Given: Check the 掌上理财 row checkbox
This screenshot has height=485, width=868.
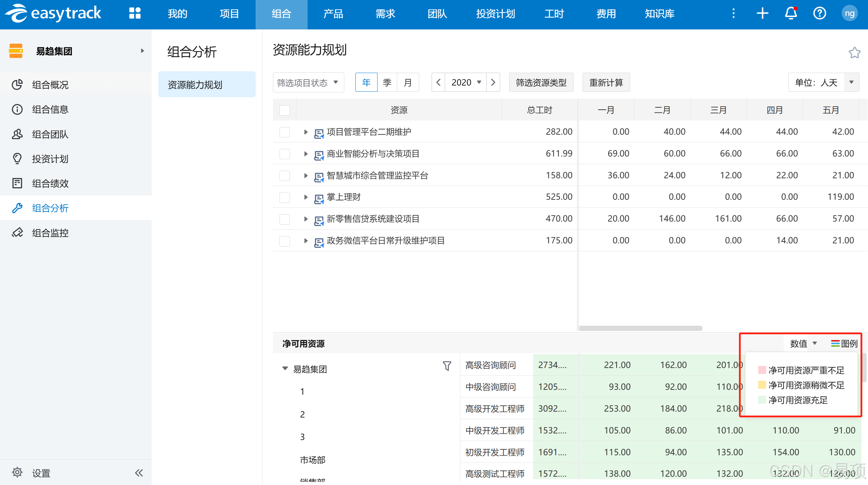Looking at the screenshot, I should [x=285, y=197].
